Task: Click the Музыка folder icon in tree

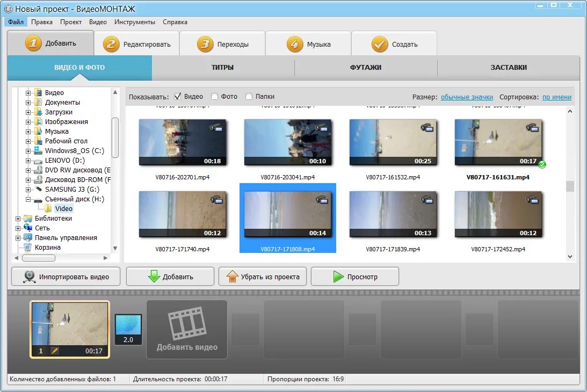Action: tap(38, 131)
